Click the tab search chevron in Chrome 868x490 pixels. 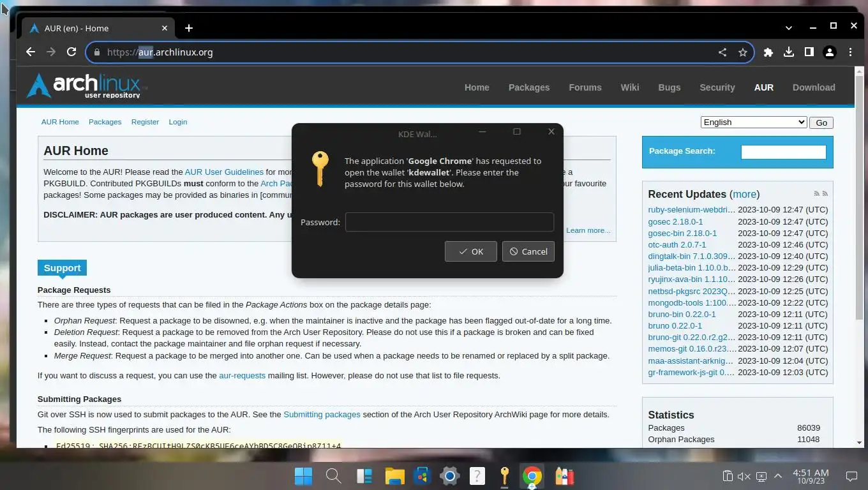(x=789, y=28)
